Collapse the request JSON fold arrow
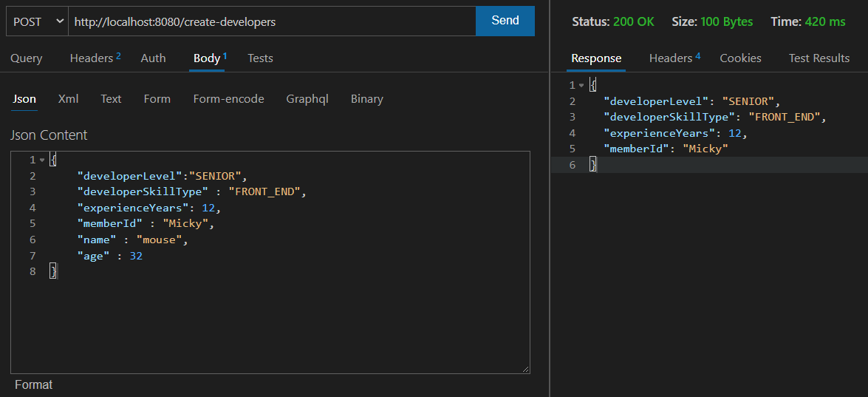Viewport: 868px width, 397px height. tap(42, 160)
